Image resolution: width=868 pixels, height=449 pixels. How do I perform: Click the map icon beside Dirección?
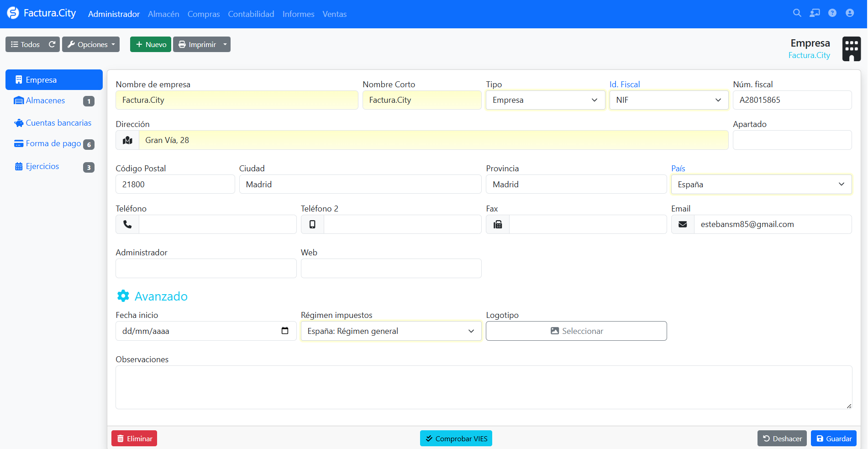point(127,140)
